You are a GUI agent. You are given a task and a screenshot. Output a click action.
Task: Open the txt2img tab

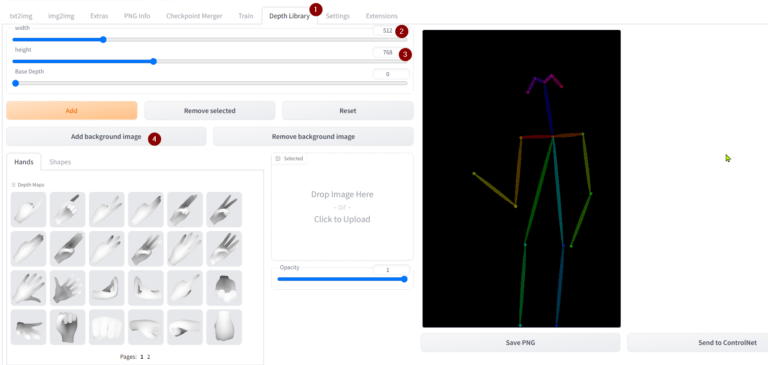21,16
